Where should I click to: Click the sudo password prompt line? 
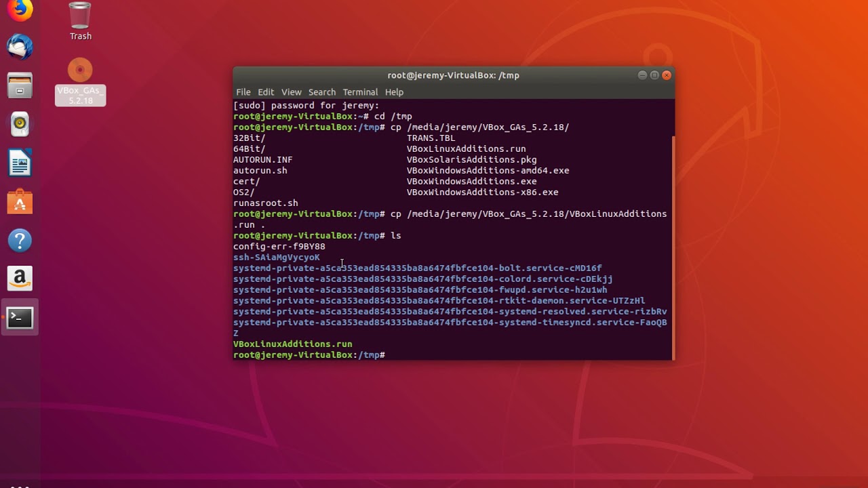pyautogui.click(x=307, y=106)
